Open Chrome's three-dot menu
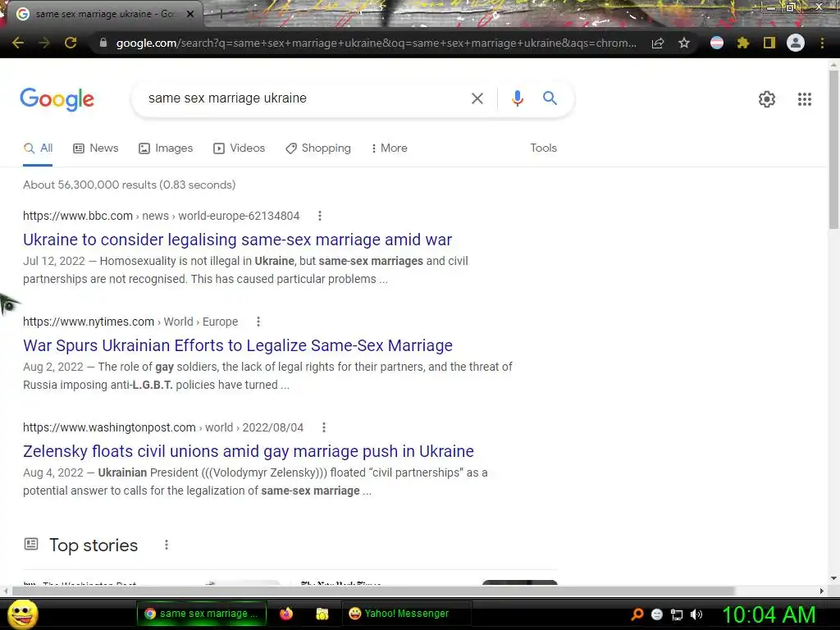This screenshot has width=840, height=630. [822, 43]
